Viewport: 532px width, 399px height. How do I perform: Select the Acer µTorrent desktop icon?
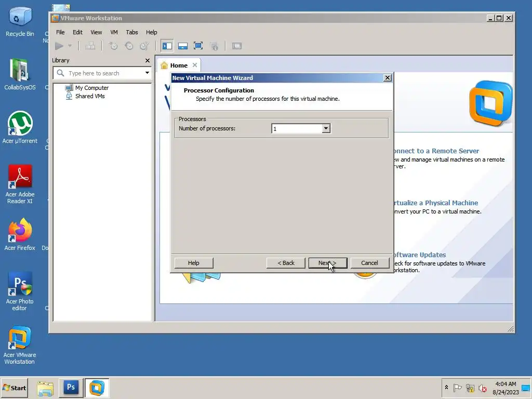[20, 128]
